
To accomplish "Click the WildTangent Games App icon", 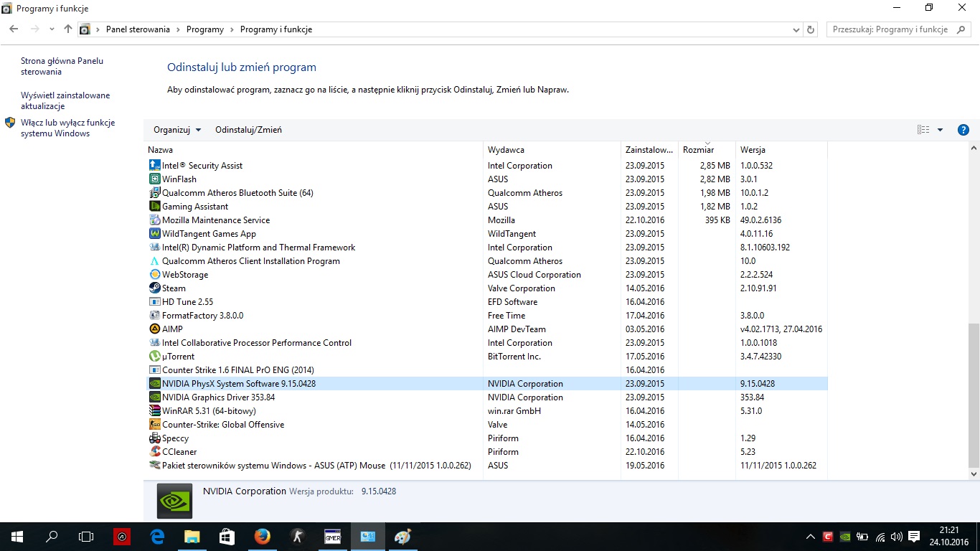I will pyautogui.click(x=154, y=234).
